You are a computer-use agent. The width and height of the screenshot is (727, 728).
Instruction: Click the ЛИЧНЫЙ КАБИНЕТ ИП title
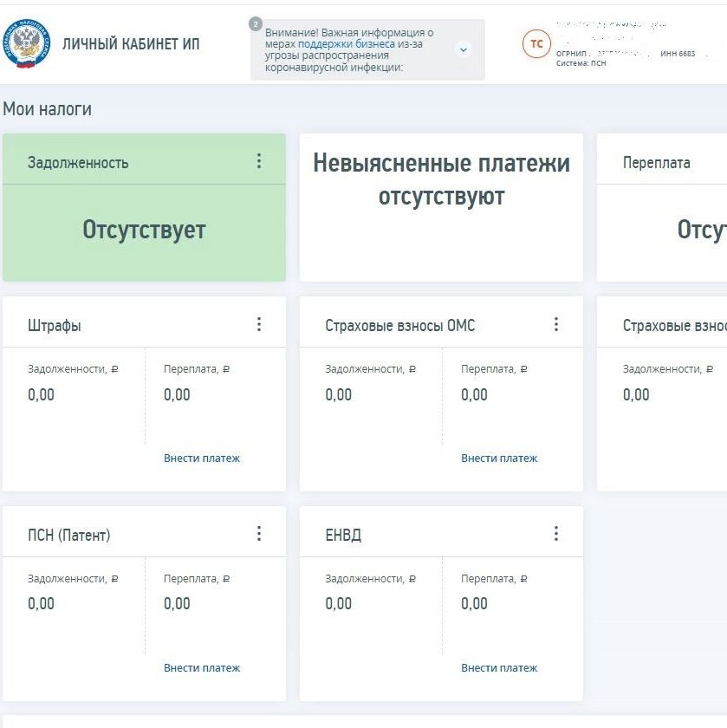131,44
